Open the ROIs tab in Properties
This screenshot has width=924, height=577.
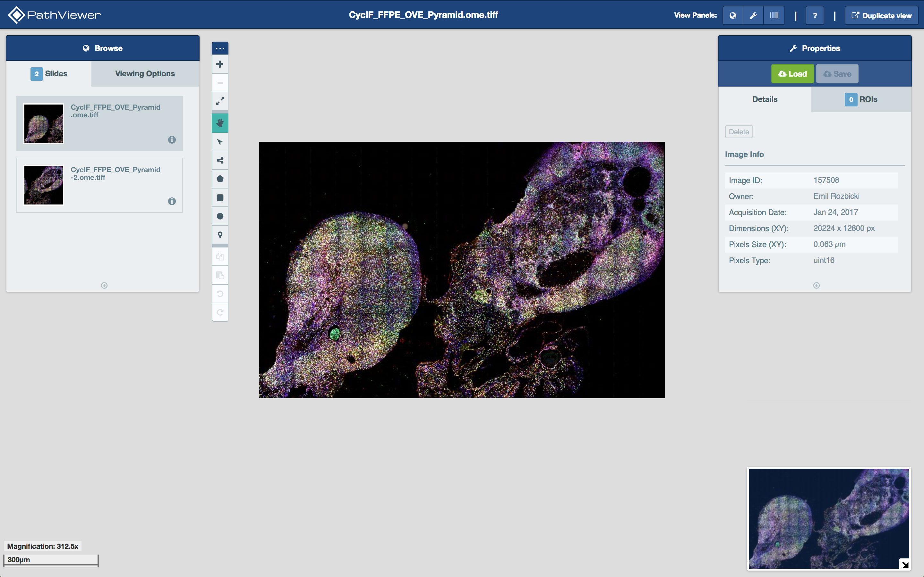(x=861, y=99)
